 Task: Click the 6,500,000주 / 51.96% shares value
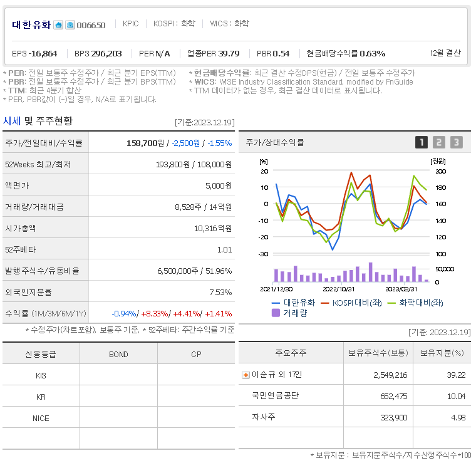click(x=194, y=271)
